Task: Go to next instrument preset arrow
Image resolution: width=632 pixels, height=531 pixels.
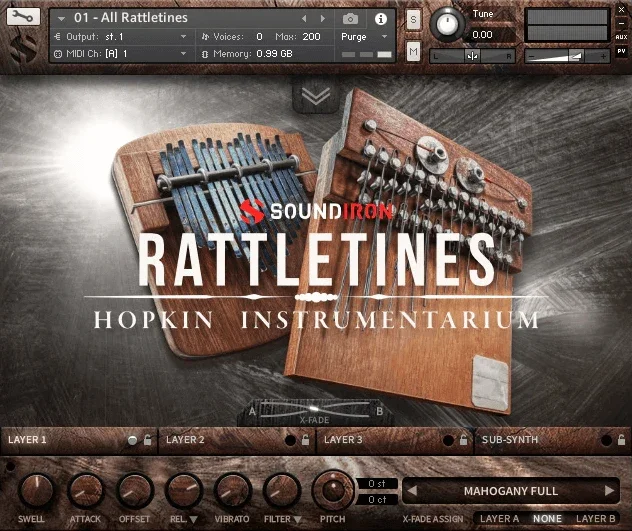Action: [x=322, y=19]
